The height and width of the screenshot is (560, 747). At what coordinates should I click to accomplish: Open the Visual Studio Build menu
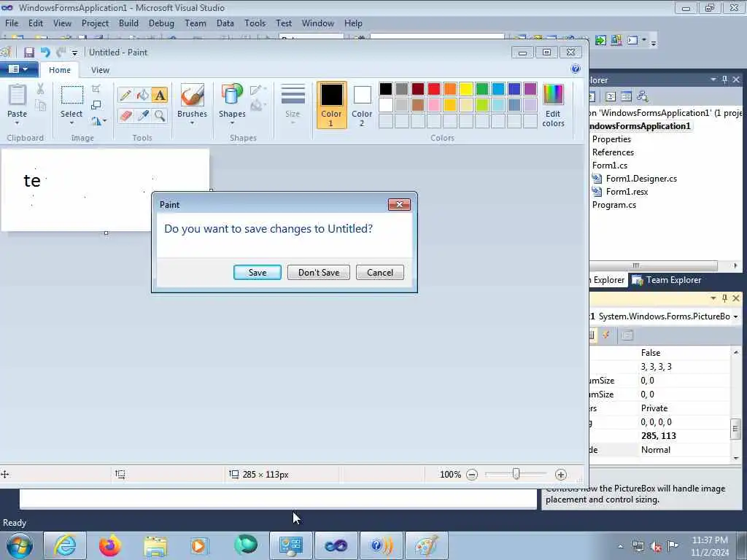(128, 23)
